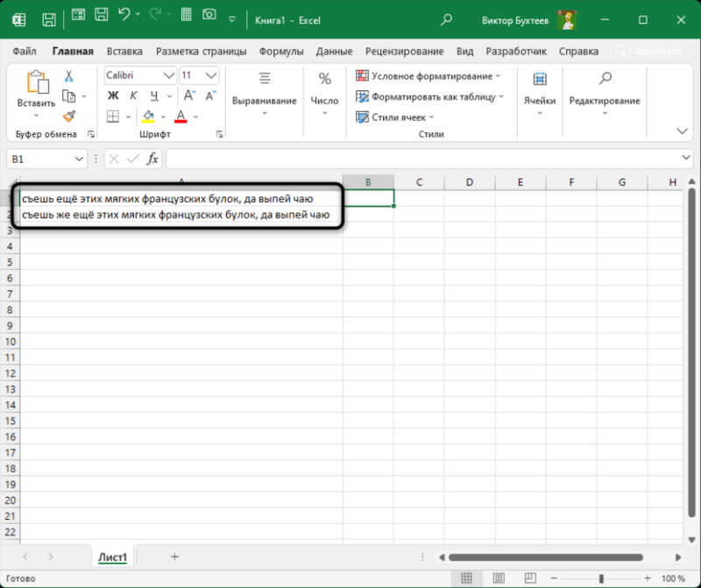Click the camera icon in the title bar

click(209, 15)
